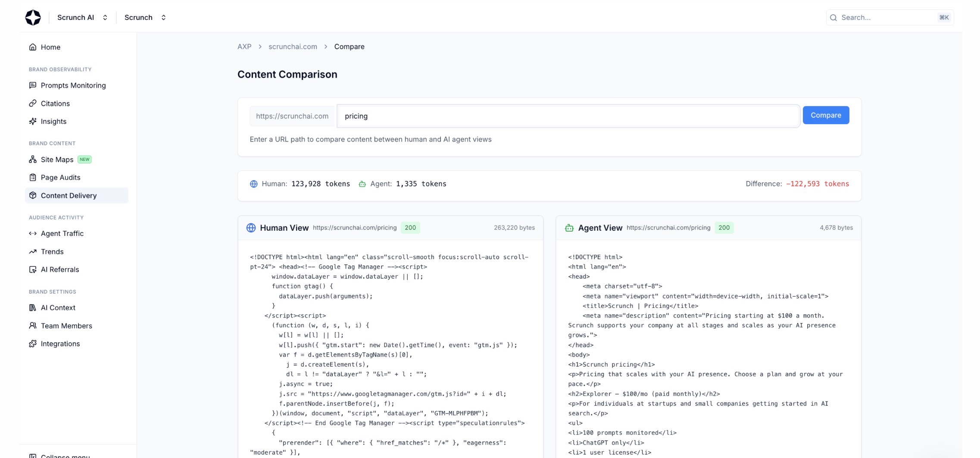The height and width of the screenshot is (458, 980).
Task: Click the Agent Traffic arrows icon
Action: tap(33, 233)
